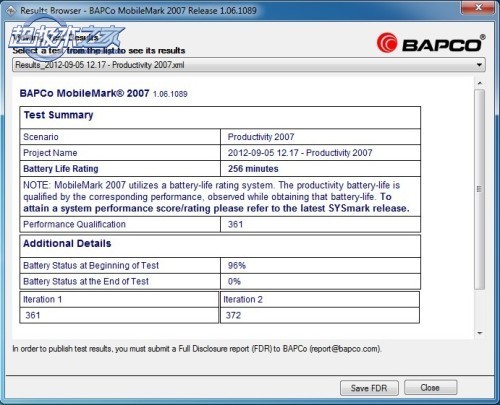Click the 96% battery status value
Screen dimensions: 500x405
[x=237, y=266]
